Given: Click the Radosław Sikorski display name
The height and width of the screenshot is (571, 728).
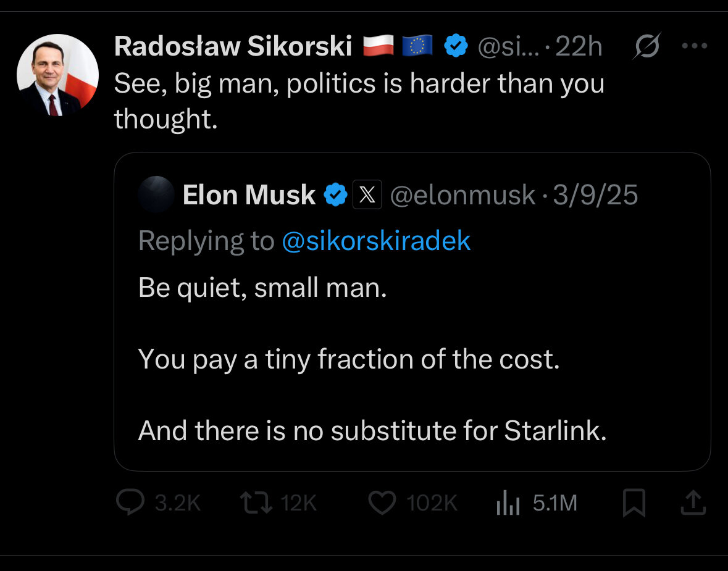Looking at the screenshot, I should [233, 47].
